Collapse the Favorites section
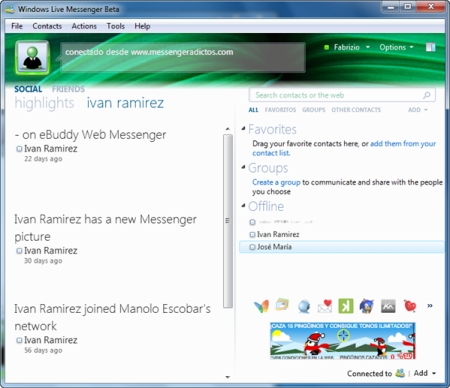 click(x=243, y=128)
